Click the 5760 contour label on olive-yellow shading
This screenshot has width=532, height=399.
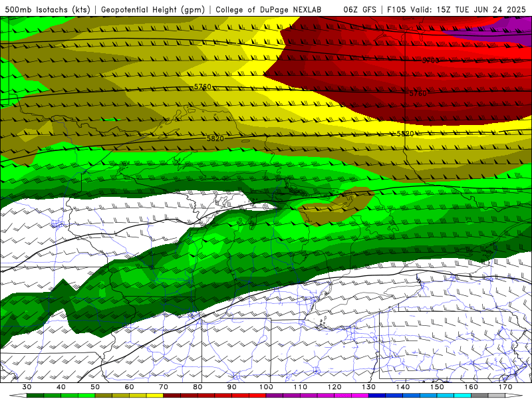pos(203,87)
